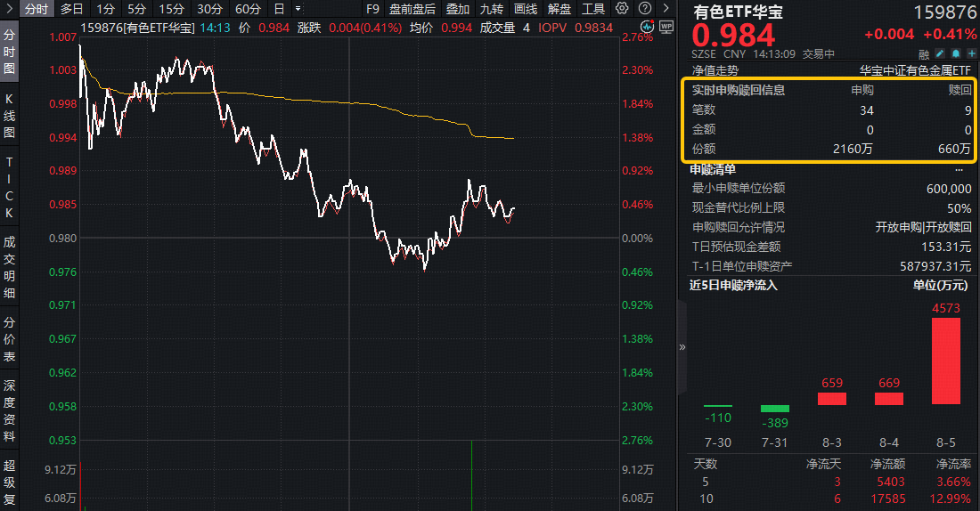Image resolution: width=980 pixels, height=511 pixels.
Task: Open 超级复 entry in the left sidebar
Action: [x=9, y=483]
